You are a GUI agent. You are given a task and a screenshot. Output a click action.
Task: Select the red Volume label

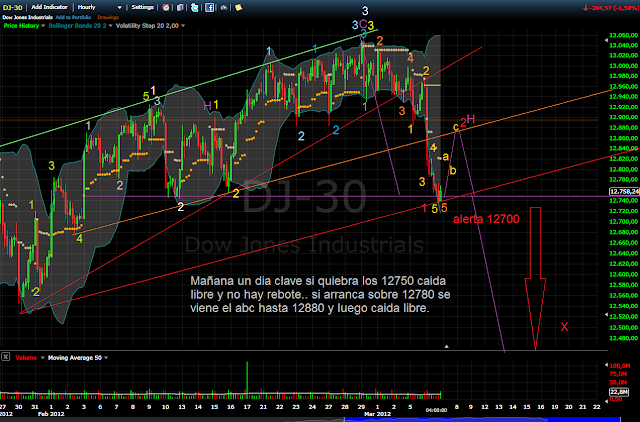pos(26,358)
